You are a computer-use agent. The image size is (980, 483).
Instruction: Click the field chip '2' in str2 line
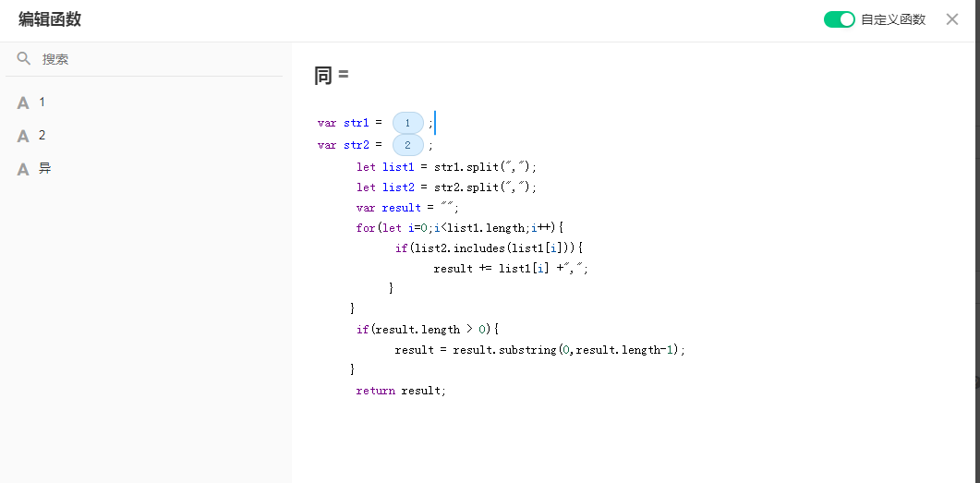tap(408, 146)
